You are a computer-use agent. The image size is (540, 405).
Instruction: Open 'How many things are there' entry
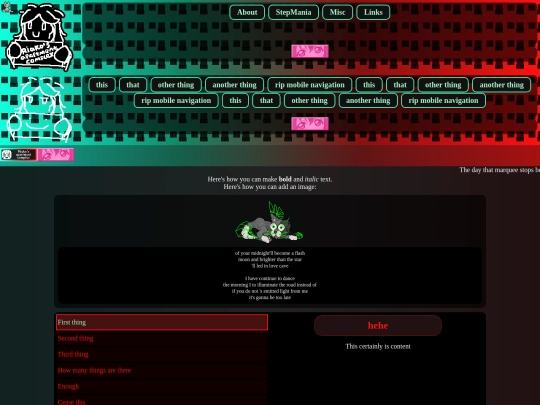click(x=162, y=371)
